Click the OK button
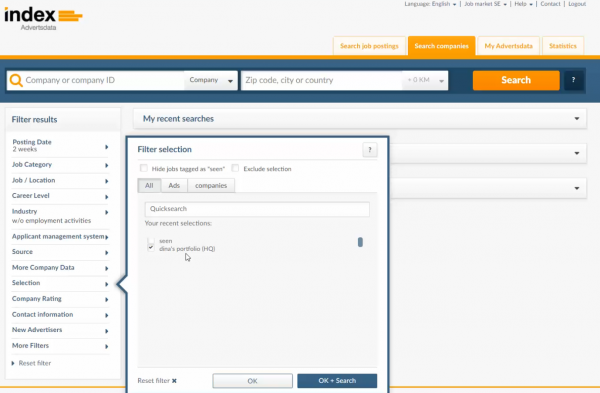The width and height of the screenshot is (600, 393). click(253, 381)
